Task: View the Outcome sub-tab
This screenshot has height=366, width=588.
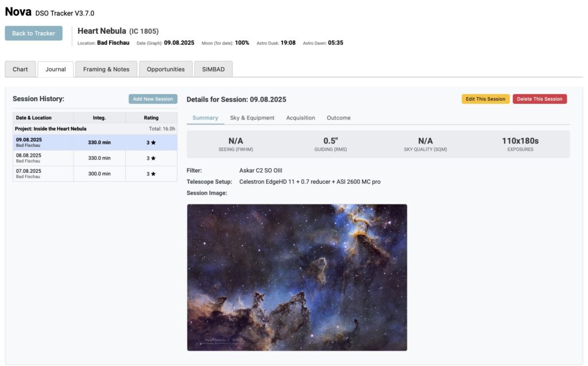Action: pyautogui.click(x=338, y=117)
